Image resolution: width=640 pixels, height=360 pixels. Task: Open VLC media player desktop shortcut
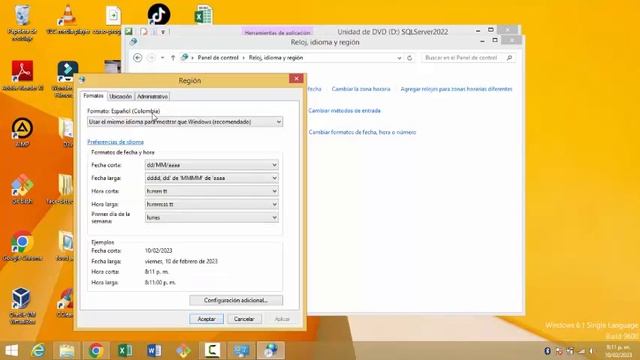pos(68,19)
